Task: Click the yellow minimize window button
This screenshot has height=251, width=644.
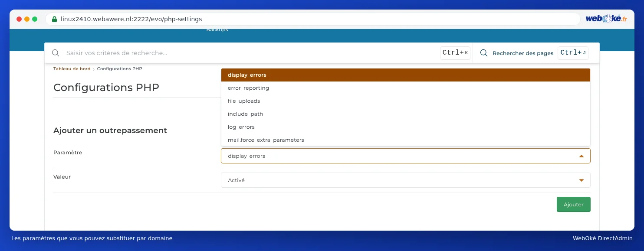Action: (x=27, y=19)
